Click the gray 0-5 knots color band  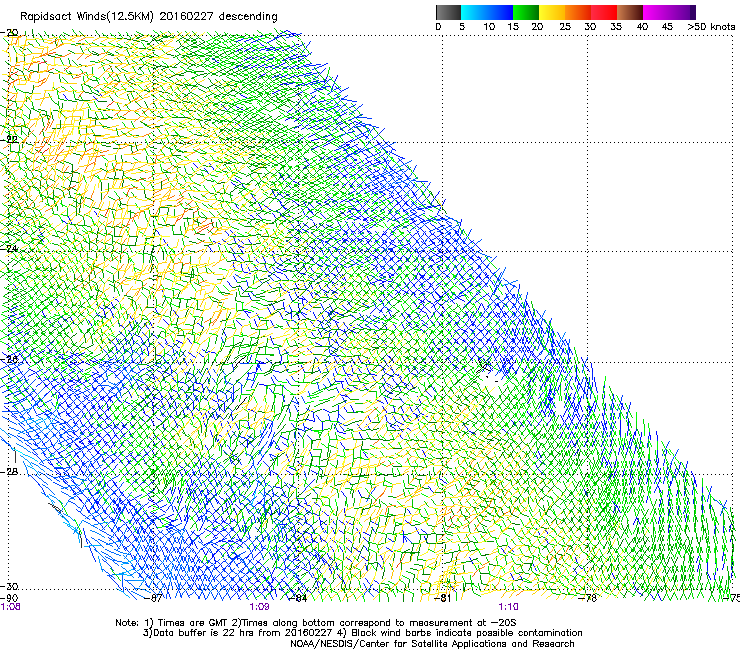click(x=448, y=12)
